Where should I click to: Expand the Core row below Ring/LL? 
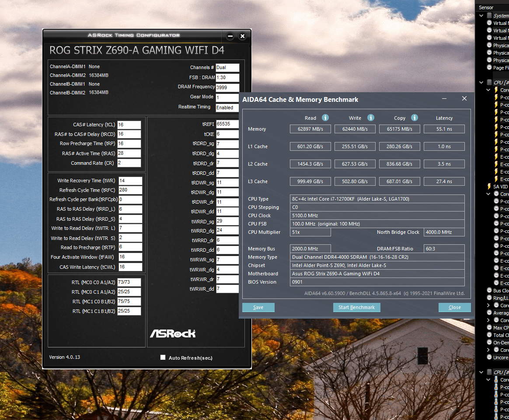(488, 305)
